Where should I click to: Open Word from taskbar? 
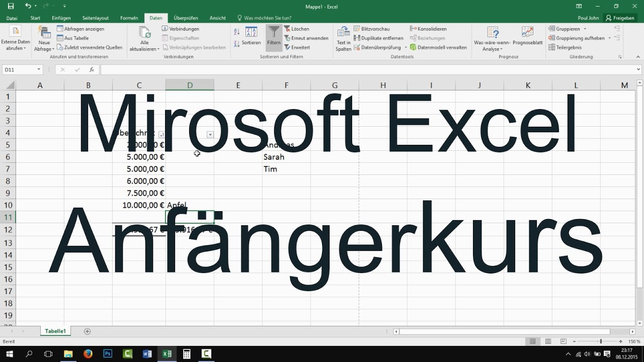coord(147,354)
